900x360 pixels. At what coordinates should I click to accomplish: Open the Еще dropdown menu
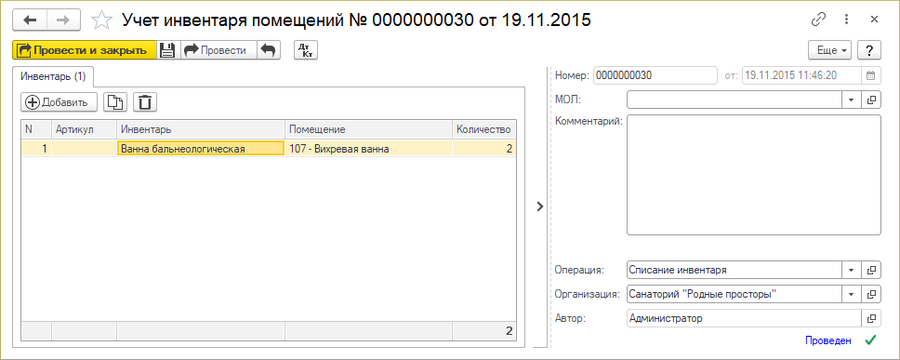[x=830, y=51]
